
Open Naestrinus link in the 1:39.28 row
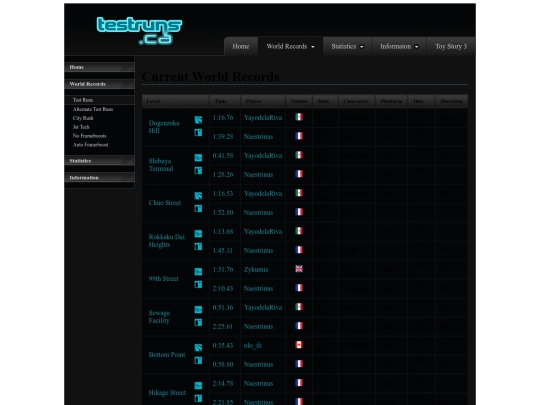point(258,136)
